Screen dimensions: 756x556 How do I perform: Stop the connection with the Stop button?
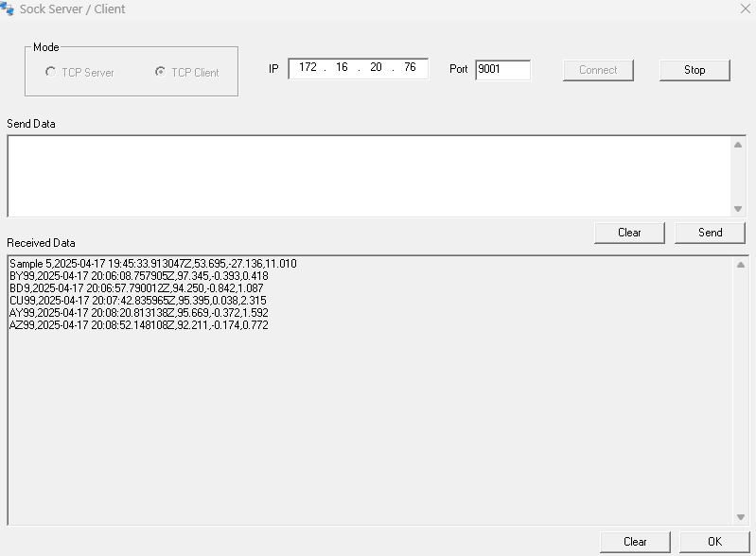point(694,70)
